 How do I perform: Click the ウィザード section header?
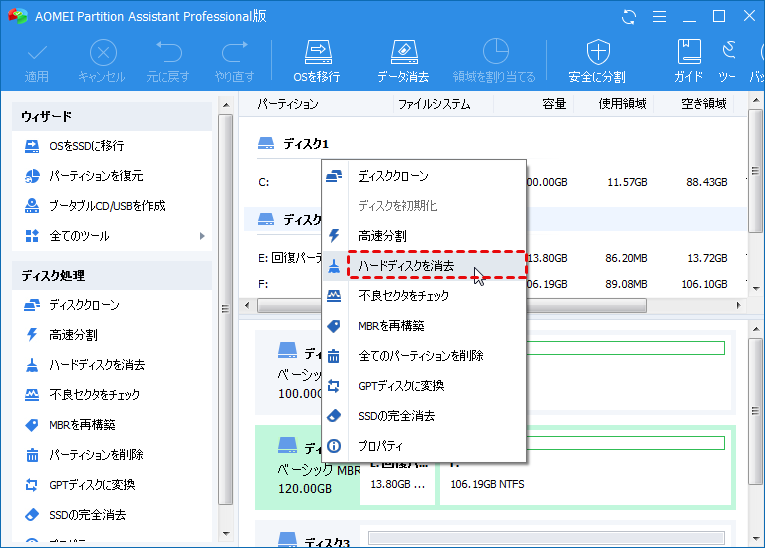click(x=112, y=117)
